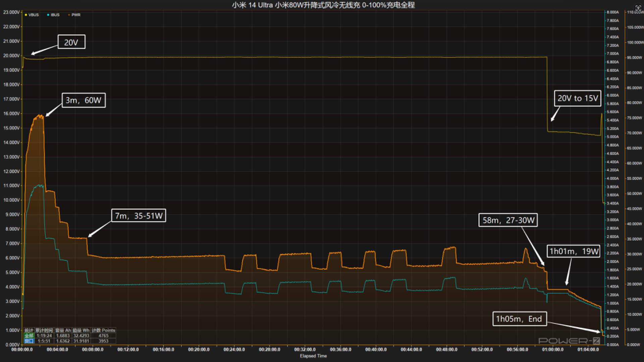Click the 4765 points count value
The width and height of the screenshot is (644, 362).
point(103,336)
